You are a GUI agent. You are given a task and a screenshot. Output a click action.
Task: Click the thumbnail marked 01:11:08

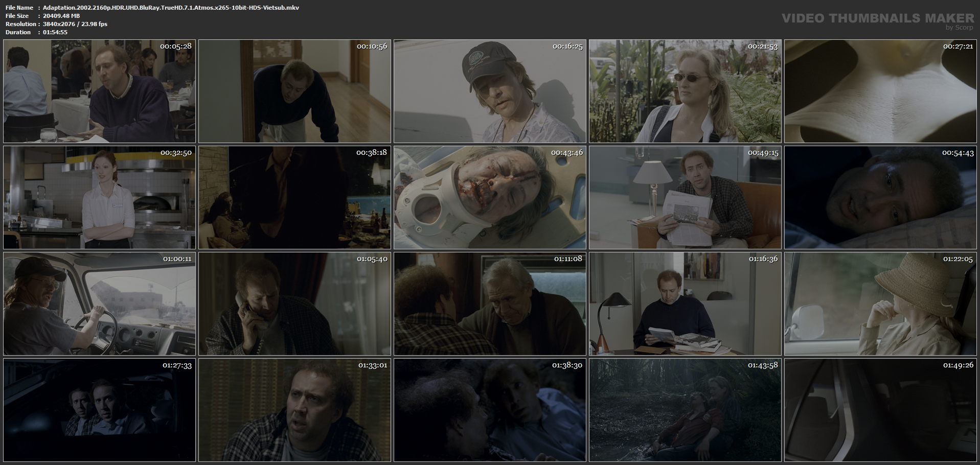pos(490,304)
